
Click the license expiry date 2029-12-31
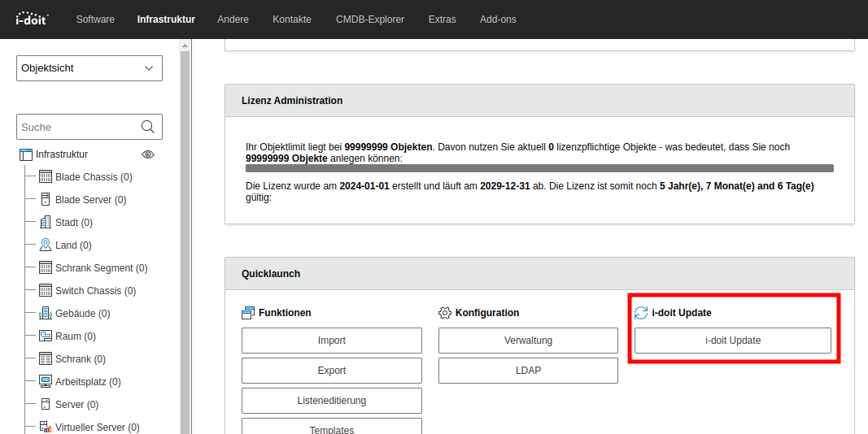[x=505, y=186]
